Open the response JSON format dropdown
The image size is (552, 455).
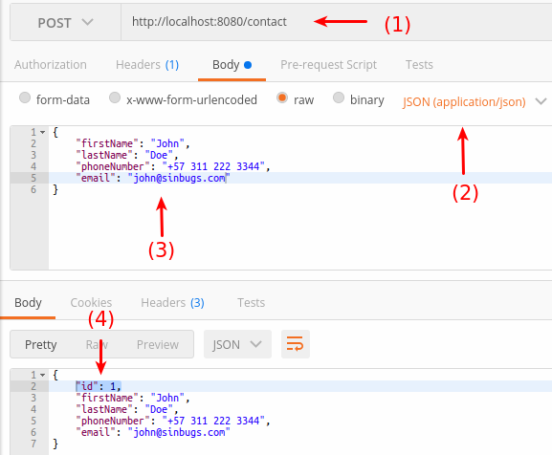tap(237, 344)
